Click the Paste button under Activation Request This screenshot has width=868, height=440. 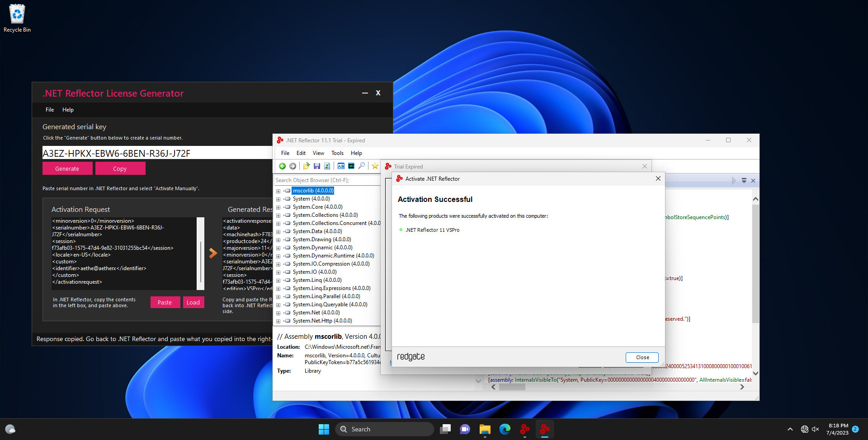[x=165, y=302]
